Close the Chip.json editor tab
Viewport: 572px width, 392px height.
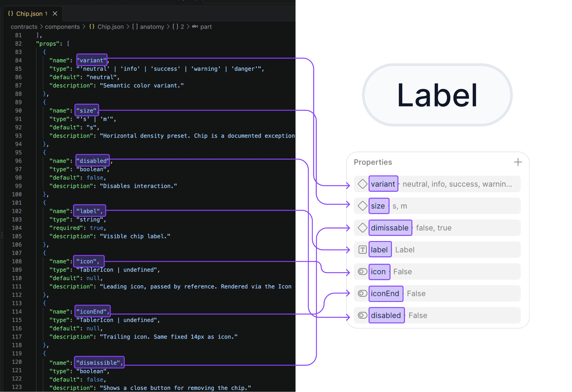tap(55, 14)
